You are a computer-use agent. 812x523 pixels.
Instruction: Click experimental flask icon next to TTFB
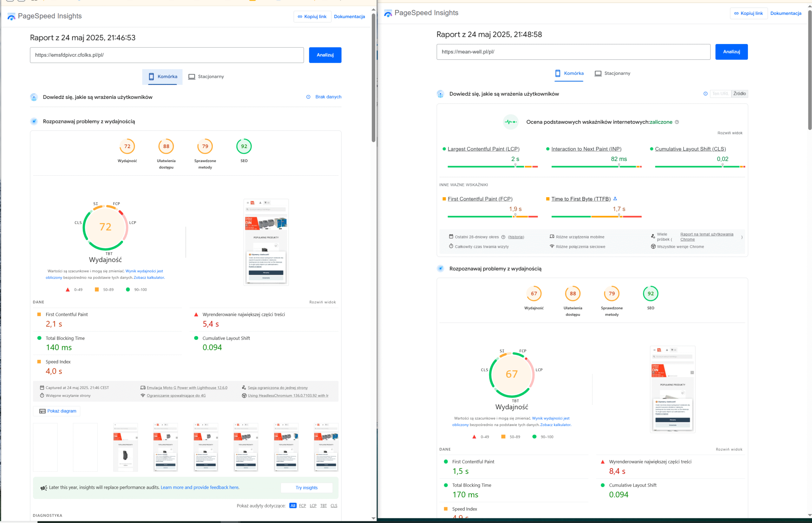(x=615, y=199)
